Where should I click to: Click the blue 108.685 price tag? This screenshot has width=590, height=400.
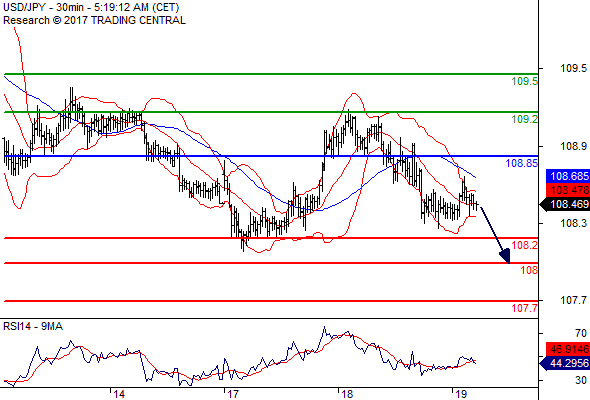[567, 176]
